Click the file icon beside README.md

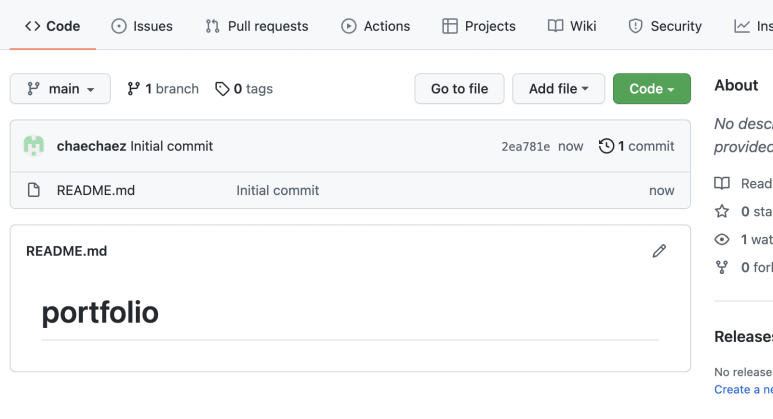click(x=34, y=190)
